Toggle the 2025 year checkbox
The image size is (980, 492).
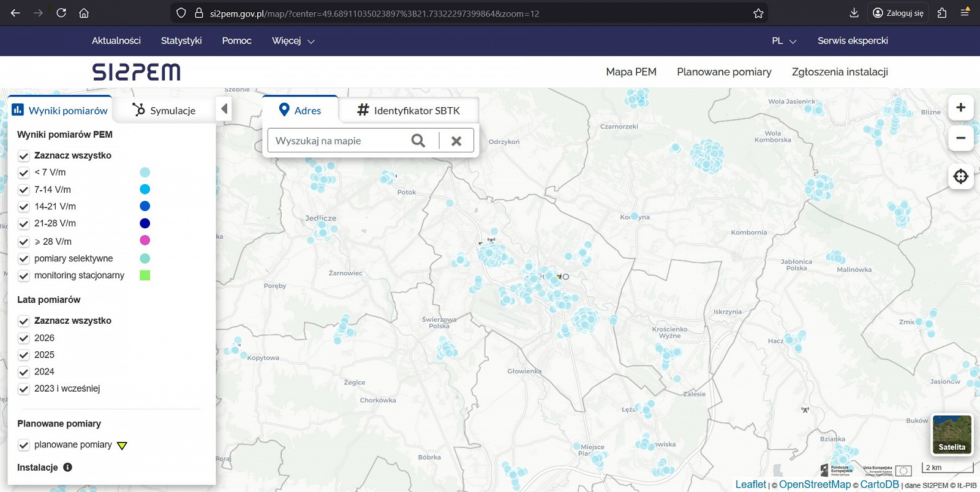click(24, 355)
